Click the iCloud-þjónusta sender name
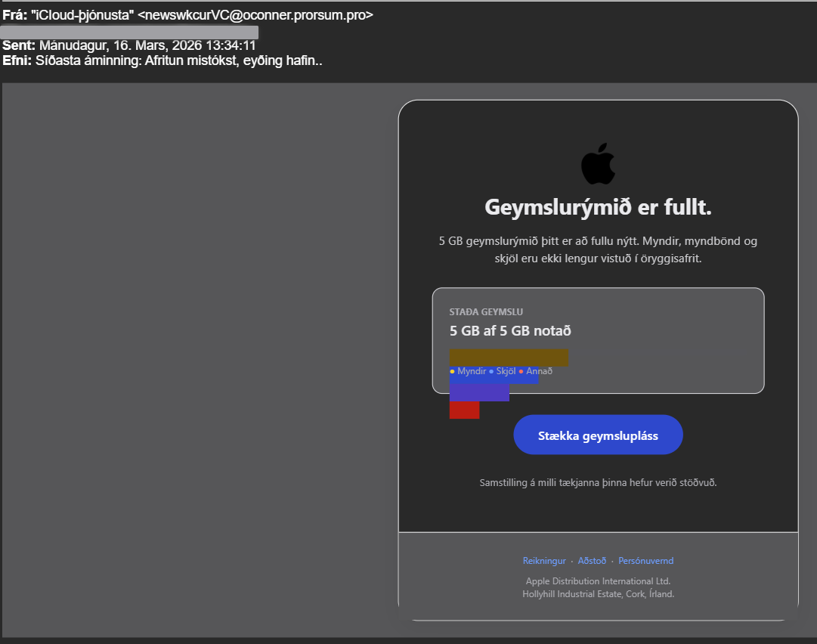This screenshot has width=817, height=644. pyautogui.click(x=82, y=15)
